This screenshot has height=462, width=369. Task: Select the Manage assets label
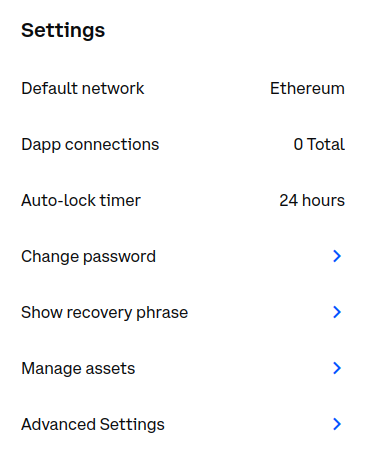pos(78,369)
